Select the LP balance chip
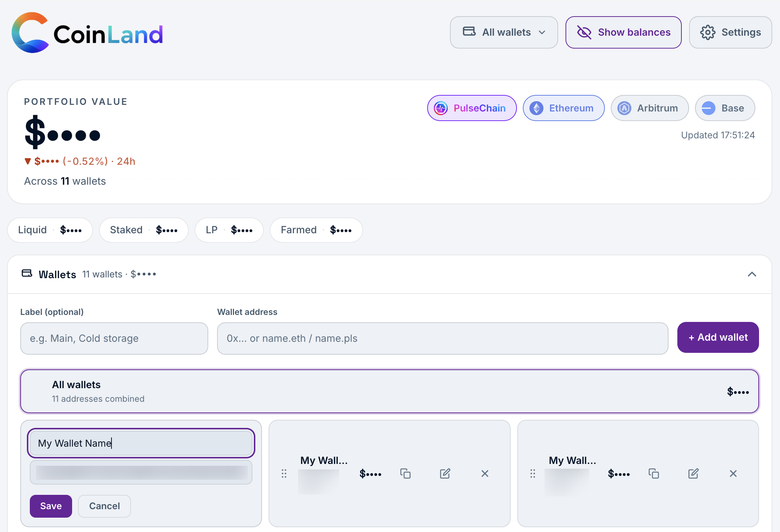Image resolution: width=780 pixels, height=532 pixels. tap(229, 230)
